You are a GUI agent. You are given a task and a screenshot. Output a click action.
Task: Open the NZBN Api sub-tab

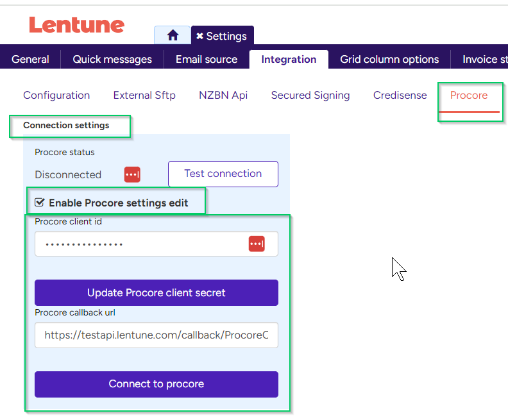tap(223, 96)
